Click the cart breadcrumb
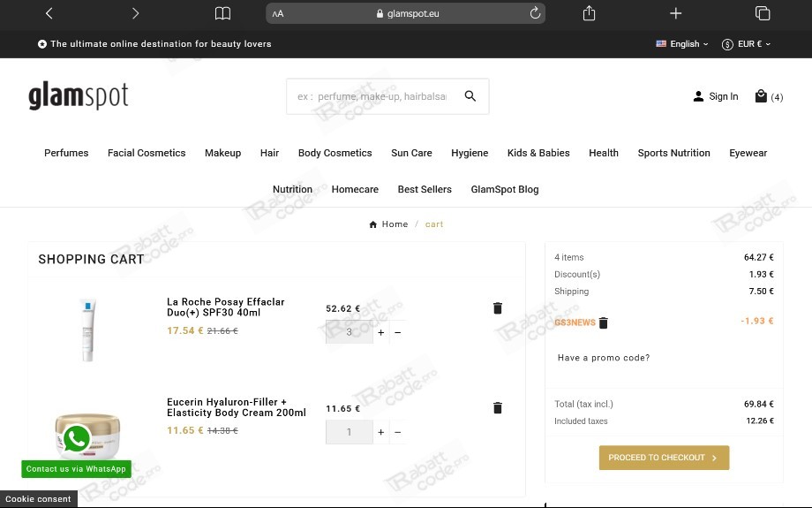The height and width of the screenshot is (508, 812). tap(434, 224)
